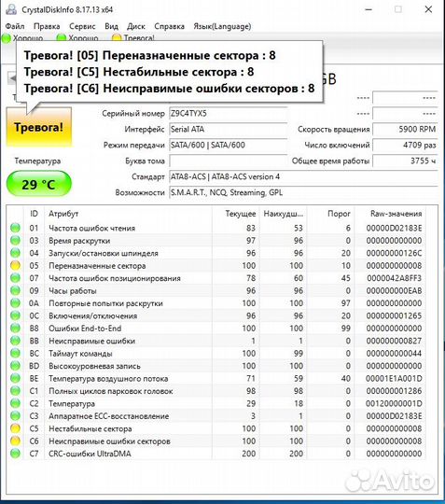The image size is (445, 504).
Task: Click the Текущее column header
Action: tap(236, 214)
